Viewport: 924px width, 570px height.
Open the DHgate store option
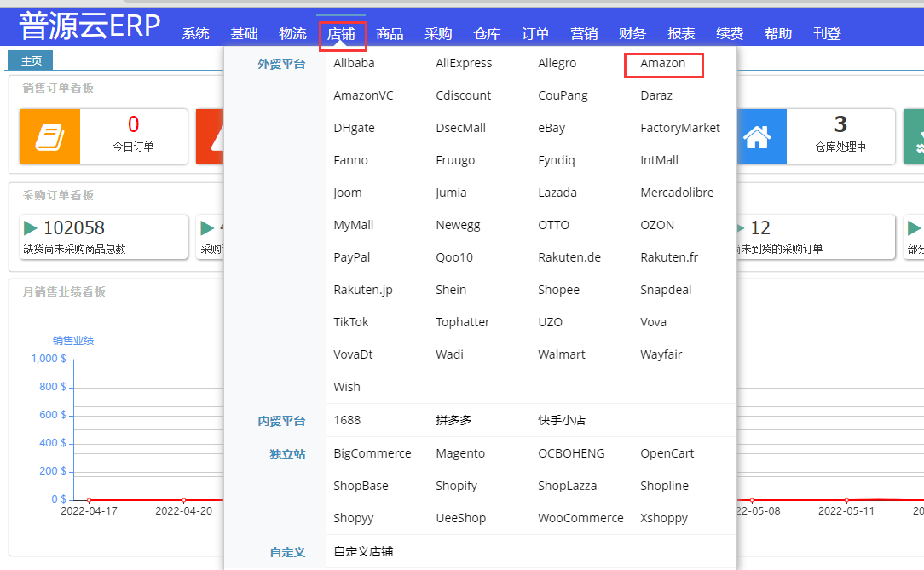[x=354, y=129]
